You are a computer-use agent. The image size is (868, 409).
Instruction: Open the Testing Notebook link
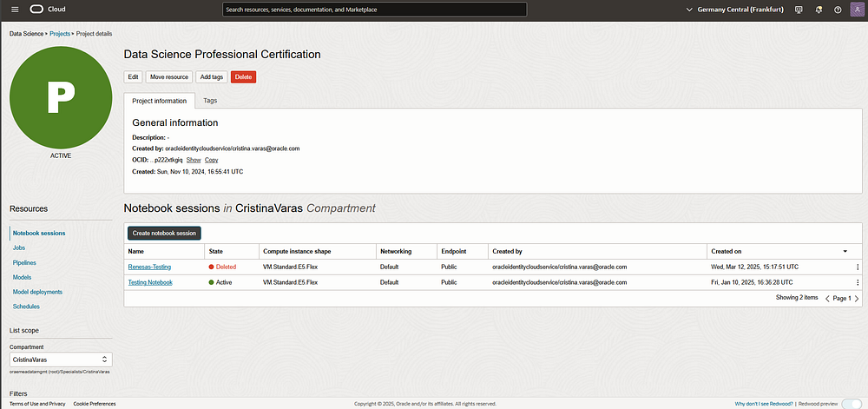pyautogui.click(x=150, y=282)
